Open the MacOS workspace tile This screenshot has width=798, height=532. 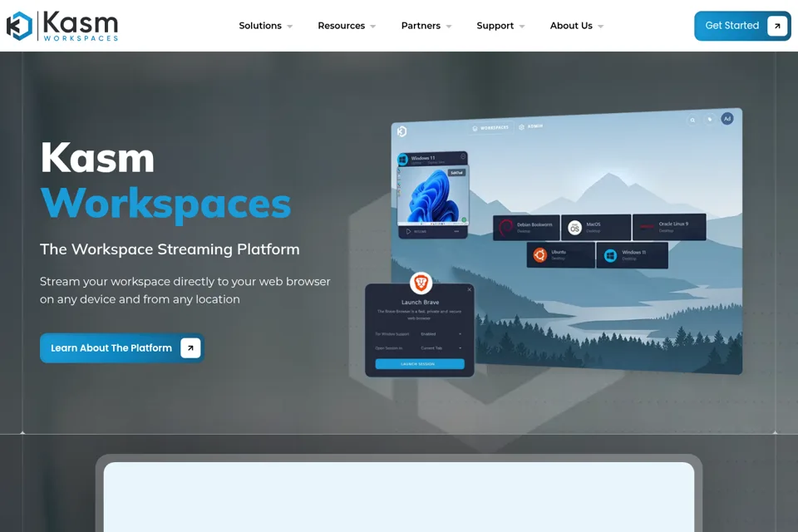pos(597,228)
